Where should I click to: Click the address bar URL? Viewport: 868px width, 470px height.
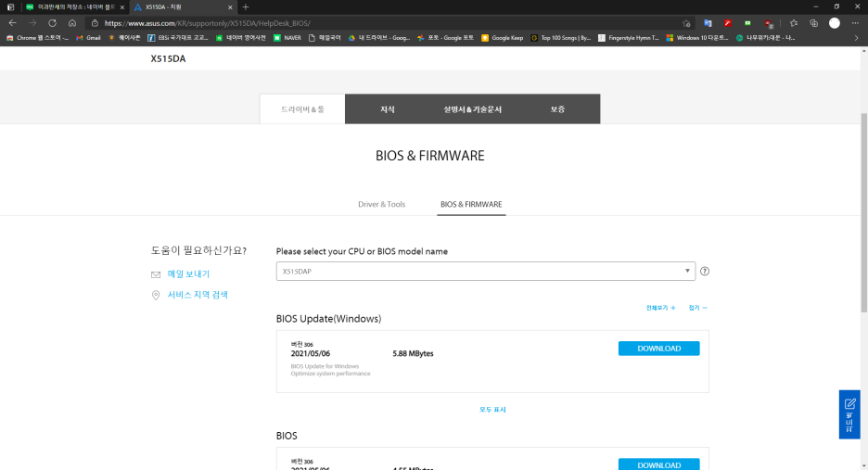click(x=208, y=23)
